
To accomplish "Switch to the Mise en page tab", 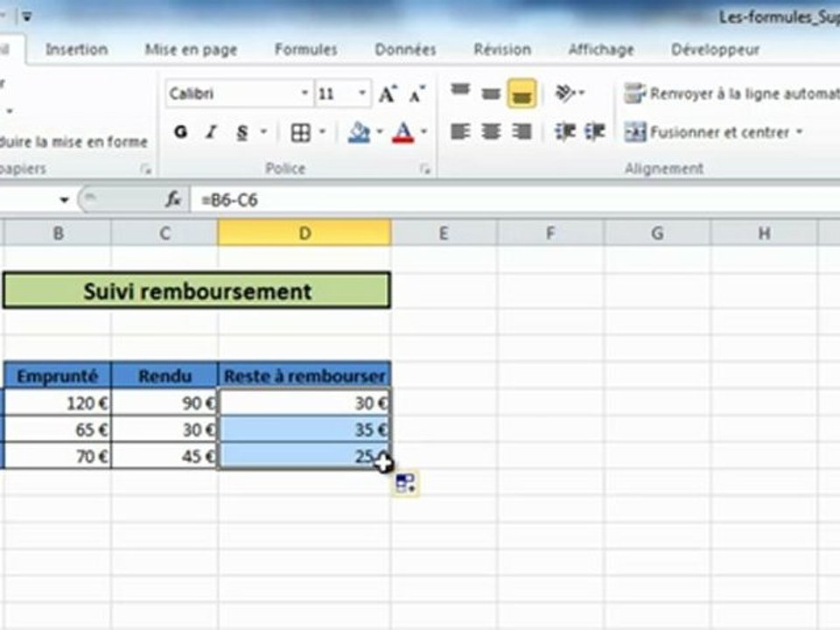I will 191,50.
